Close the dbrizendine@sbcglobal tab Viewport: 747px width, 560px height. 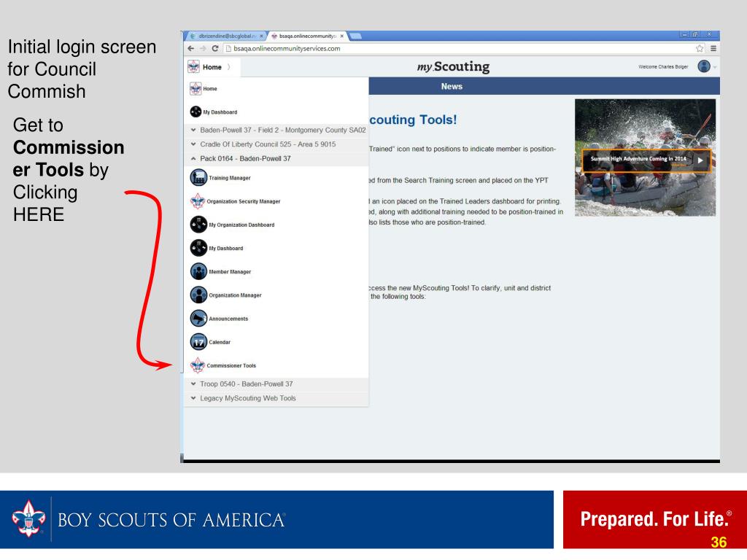click(261, 36)
